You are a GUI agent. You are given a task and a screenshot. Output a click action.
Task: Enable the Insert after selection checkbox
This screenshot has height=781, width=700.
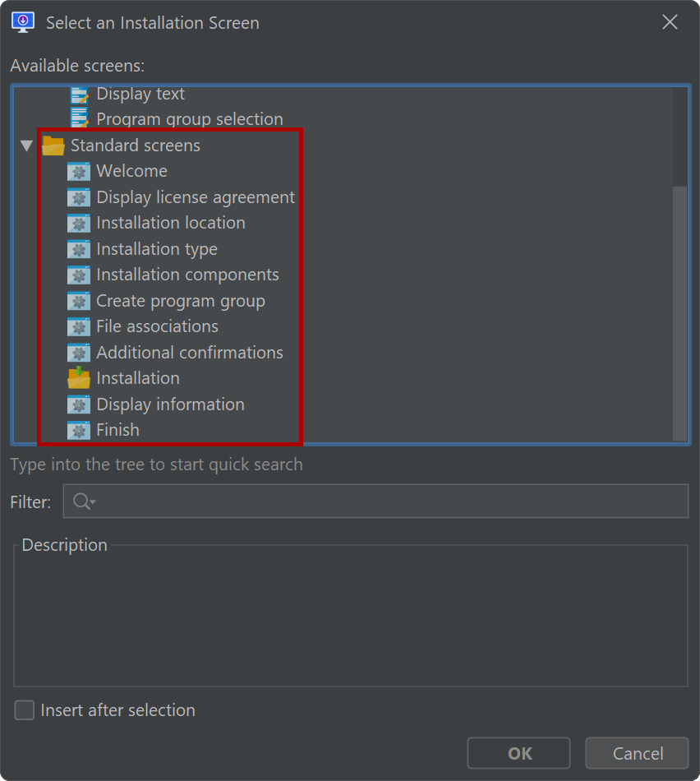click(x=25, y=710)
